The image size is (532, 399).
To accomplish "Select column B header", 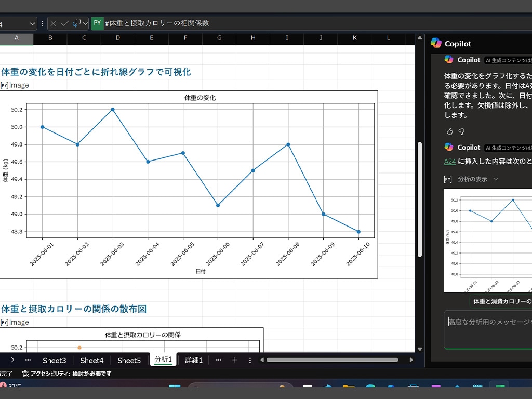I will coord(50,38).
